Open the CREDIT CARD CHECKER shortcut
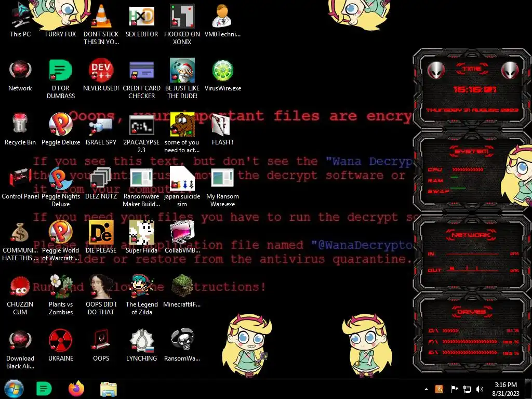The image size is (532, 399). pos(142,79)
